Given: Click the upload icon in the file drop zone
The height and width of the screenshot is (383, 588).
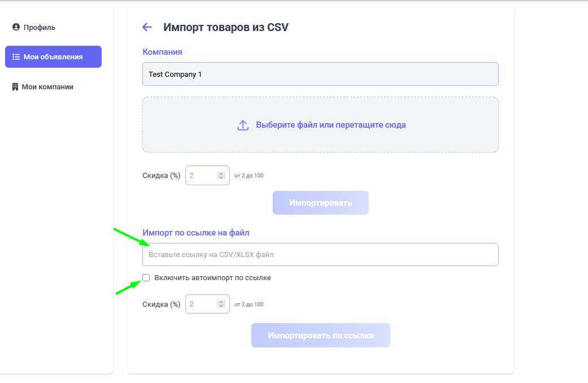Looking at the screenshot, I should (x=243, y=124).
